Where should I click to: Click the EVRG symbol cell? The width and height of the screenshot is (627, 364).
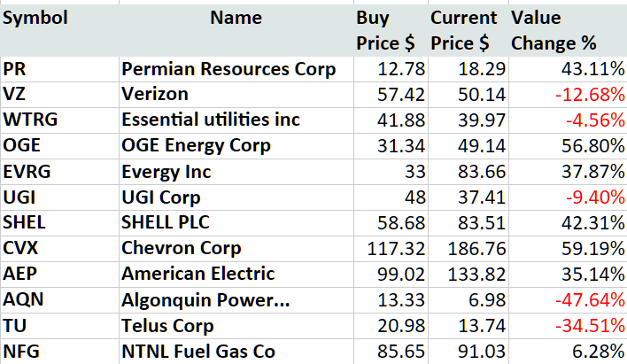click(x=24, y=171)
